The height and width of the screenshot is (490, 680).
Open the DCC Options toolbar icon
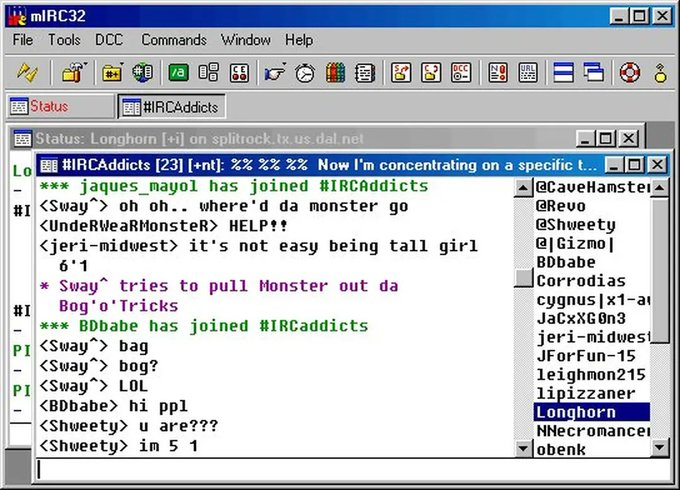[x=461, y=72]
